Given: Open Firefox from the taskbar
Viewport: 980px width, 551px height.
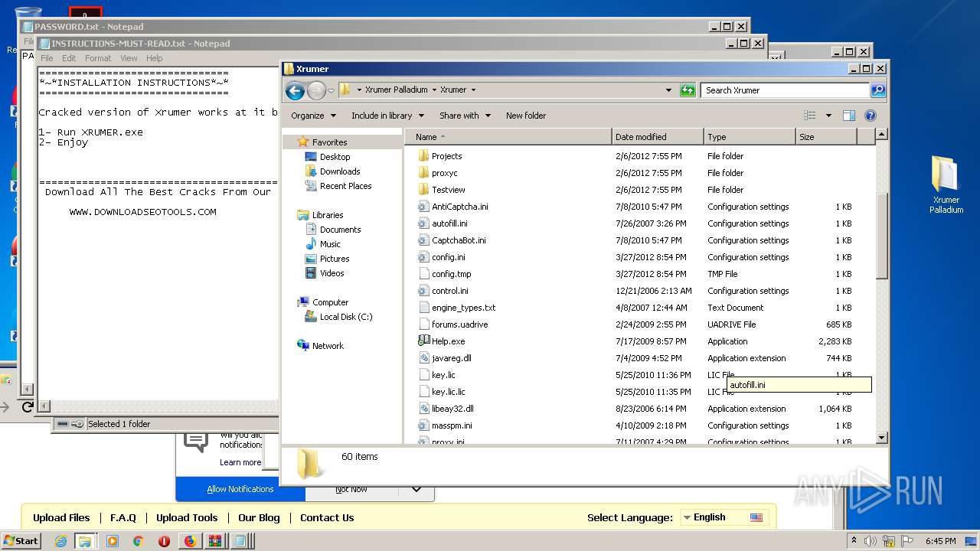Looking at the screenshot, I should 190,541.
